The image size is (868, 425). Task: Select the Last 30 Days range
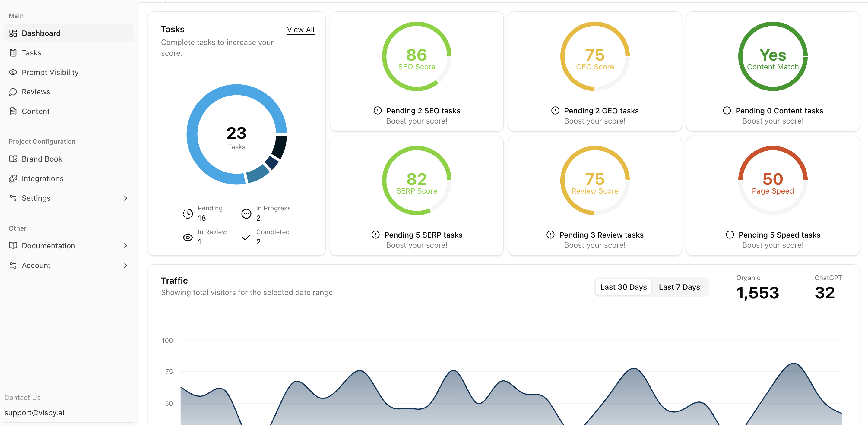click(623, 287)
